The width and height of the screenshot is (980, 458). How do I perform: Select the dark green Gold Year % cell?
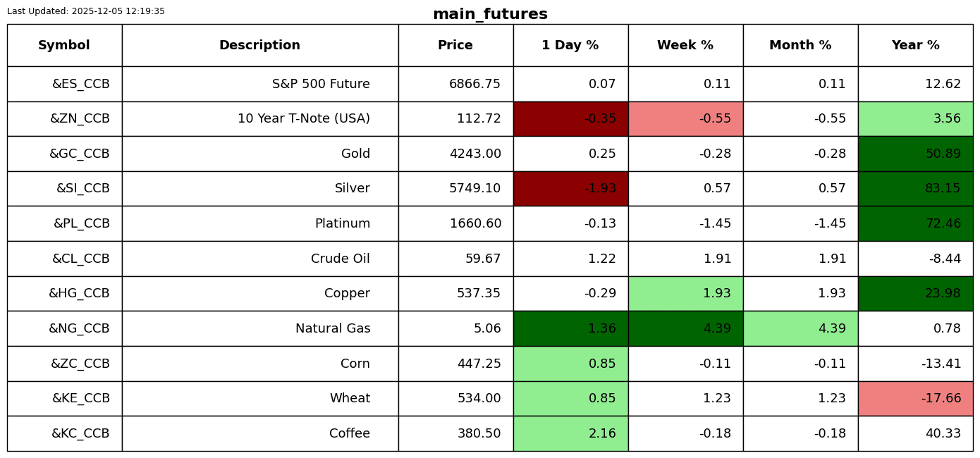click(915, 154)
